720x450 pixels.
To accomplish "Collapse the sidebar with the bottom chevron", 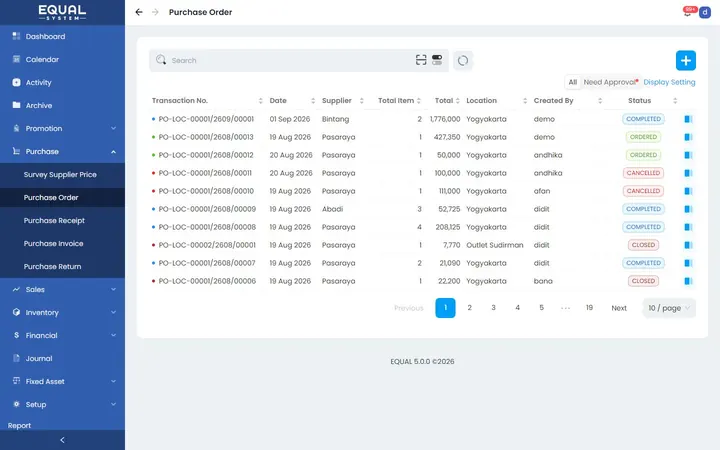I will coord(62,440).
